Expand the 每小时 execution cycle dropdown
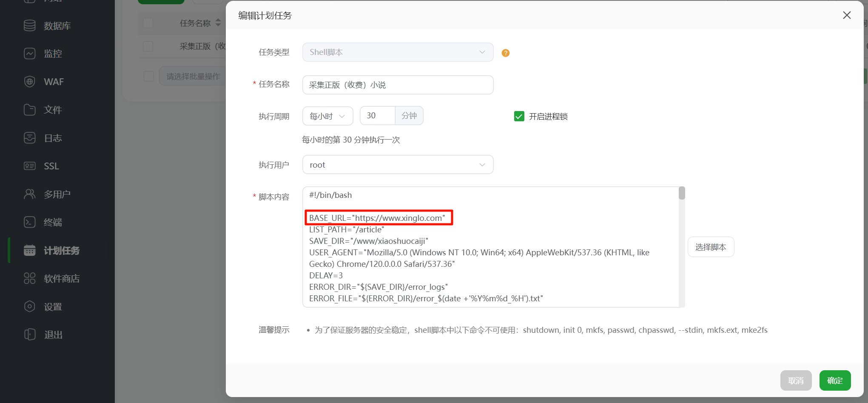This screenshot has width=868, height=403. pos(327,116)
